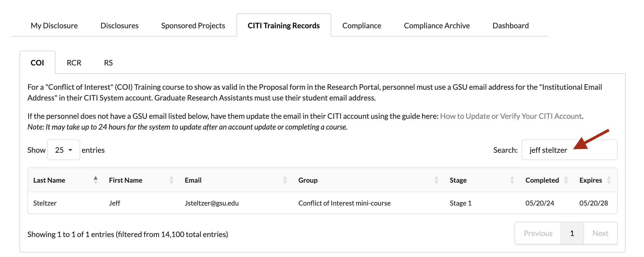Go to Sponsored Projects tab

193,26
